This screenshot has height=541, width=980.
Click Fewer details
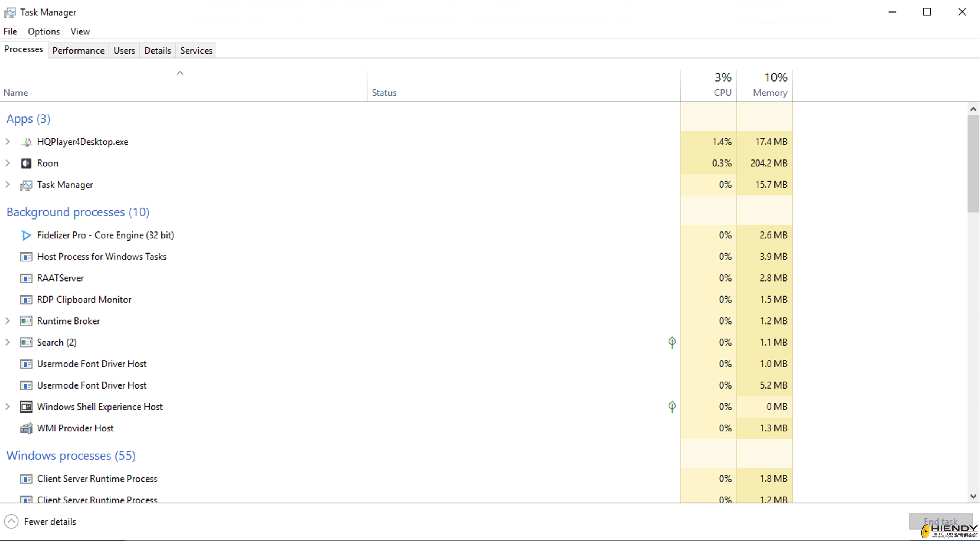(41, 521)
